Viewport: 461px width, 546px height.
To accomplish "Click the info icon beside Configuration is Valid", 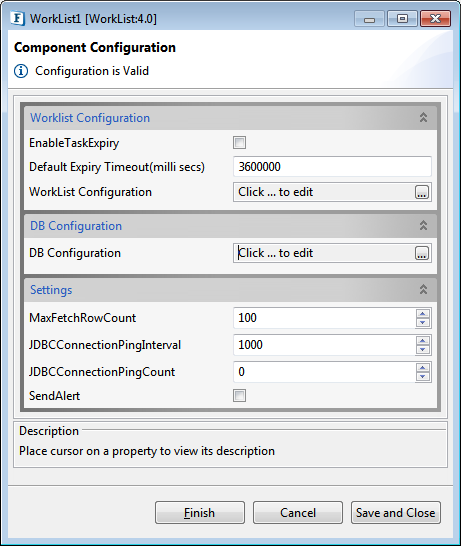I will 21,71.
